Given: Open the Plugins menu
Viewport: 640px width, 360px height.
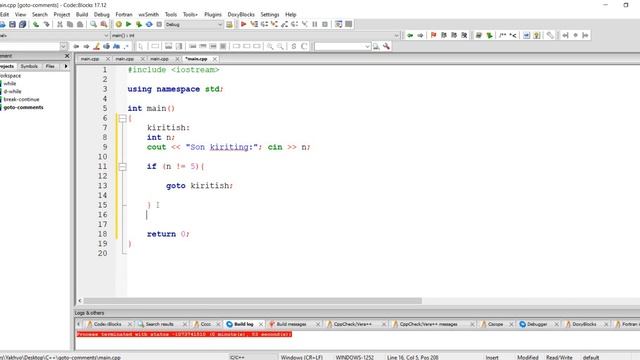Looking at the screenshot, I should 213,14.
